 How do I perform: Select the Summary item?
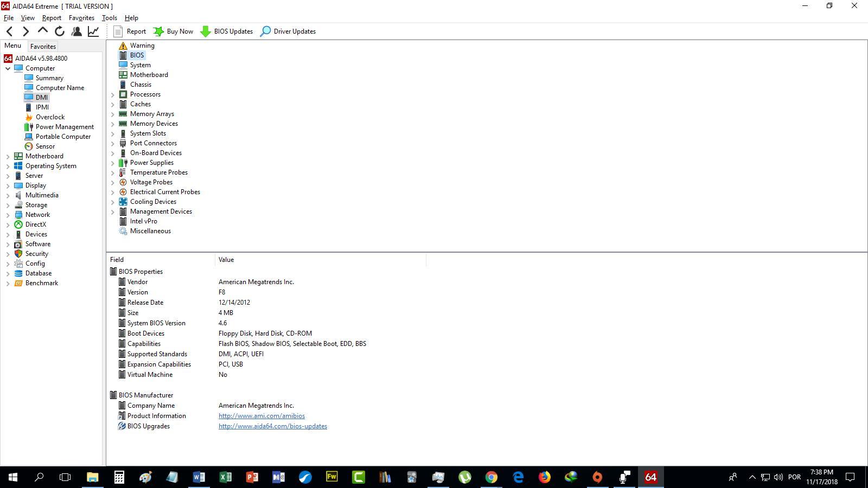[49, 78]
